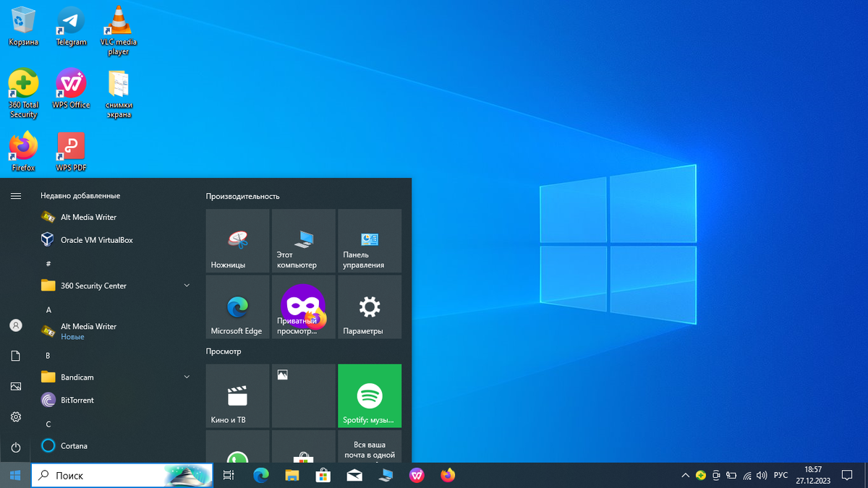
Task: Launch the Spotify tile
Action: pos(370,395)
